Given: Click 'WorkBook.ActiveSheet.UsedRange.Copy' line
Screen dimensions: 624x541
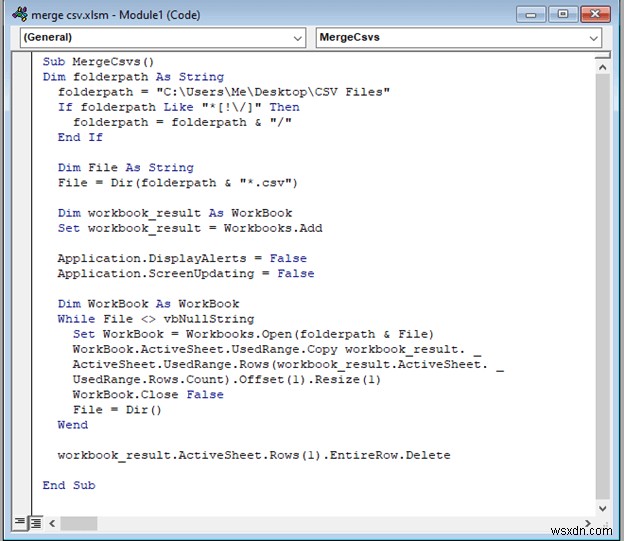Looking at the screenshot, I should coord(277,349).
